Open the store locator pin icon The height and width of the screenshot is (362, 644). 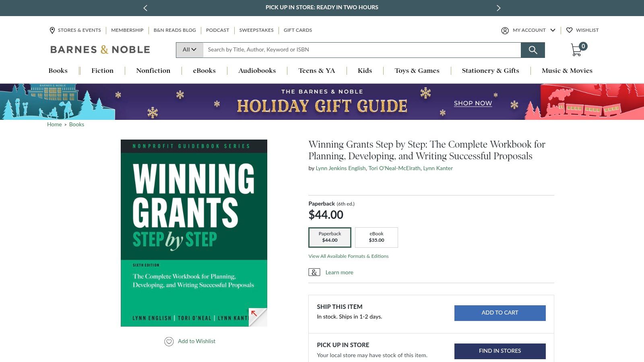tap(52, 30)
